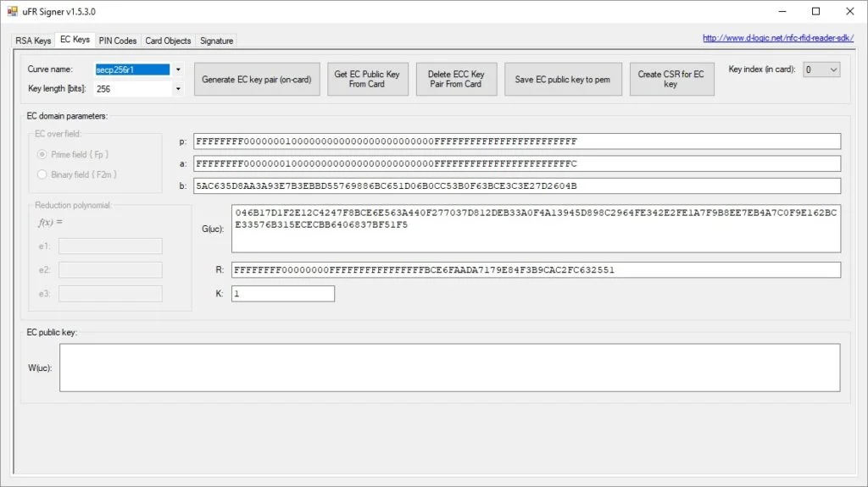The height and width of the screenshot is (487, 868).
Task: Click the 'Key index (in card):' label
Action: (x=762, y=69)
